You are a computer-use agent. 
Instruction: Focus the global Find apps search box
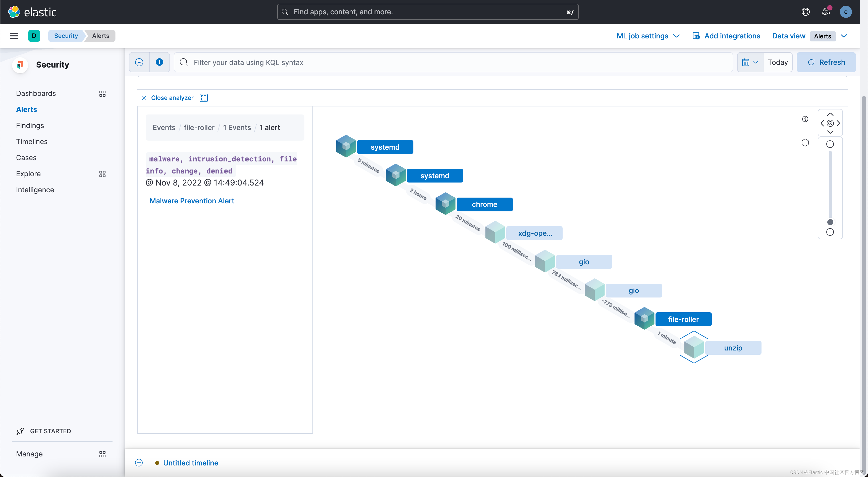[428, 12]
